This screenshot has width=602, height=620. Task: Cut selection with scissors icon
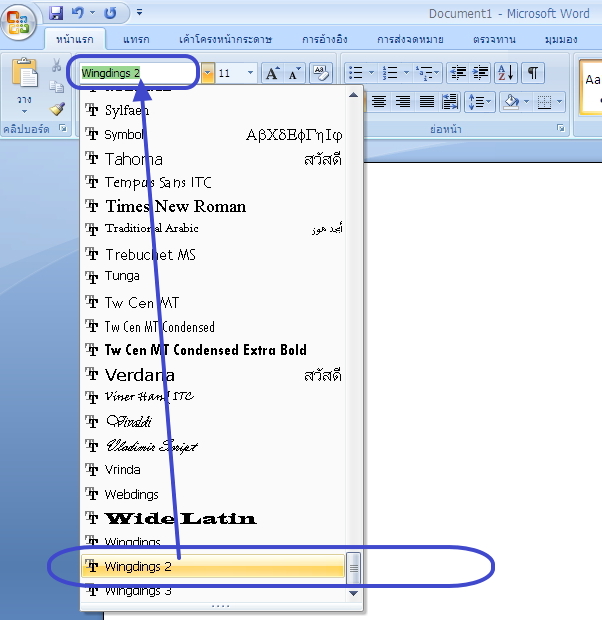57,65
